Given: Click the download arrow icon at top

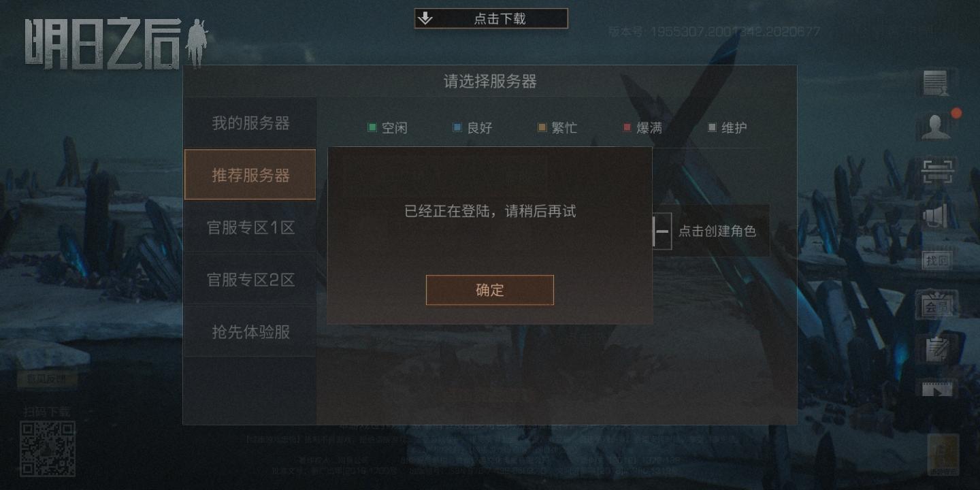Looking at the screenshot, I should [425, 18].
